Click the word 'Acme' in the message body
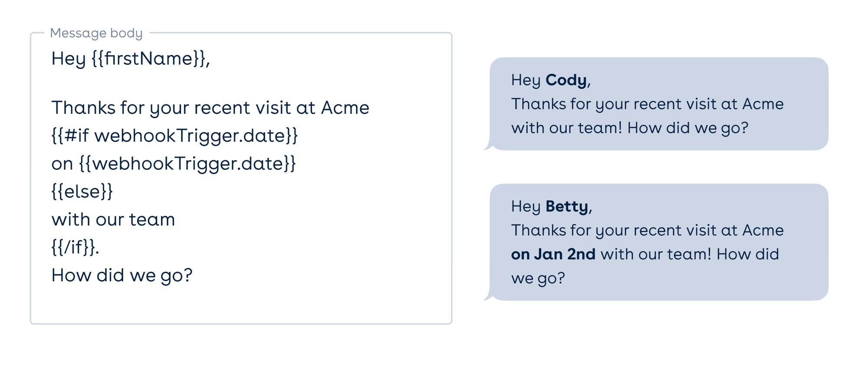Screen dimensions: 868x373 [x=345, y=108]
